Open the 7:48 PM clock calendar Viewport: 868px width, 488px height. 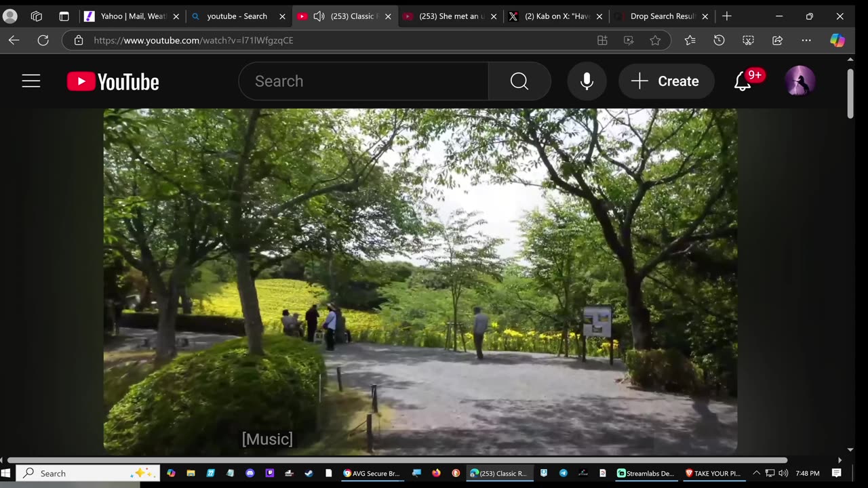[808, 473]
